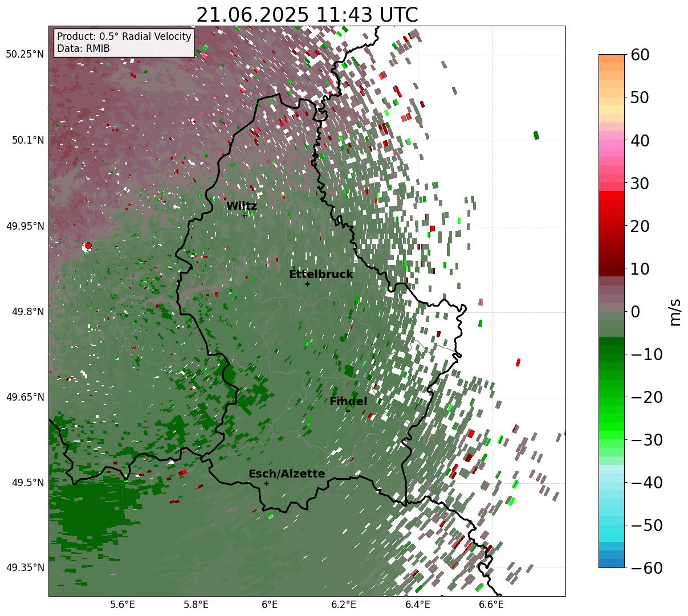The width and height of the screenshot is (688, 616).
Task: Click the Esch/Alzette location cross marker
Action: pos(266,483)
